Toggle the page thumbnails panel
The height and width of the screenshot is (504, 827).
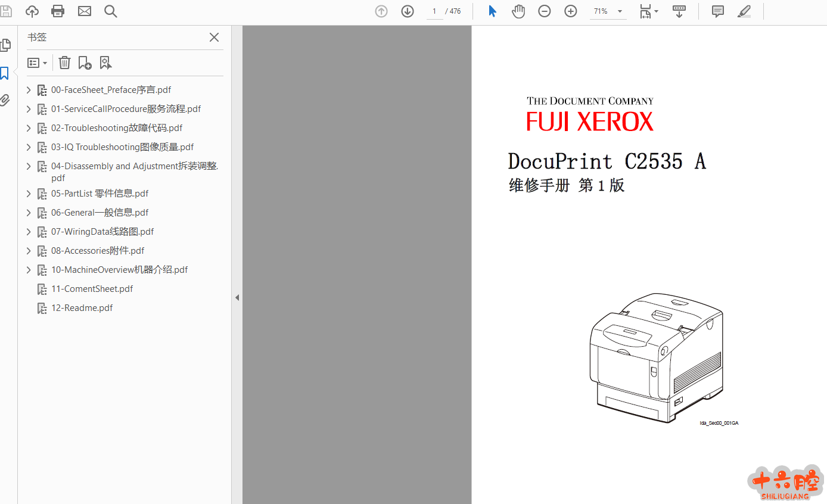pyautogui.click(x=5, y=45)
